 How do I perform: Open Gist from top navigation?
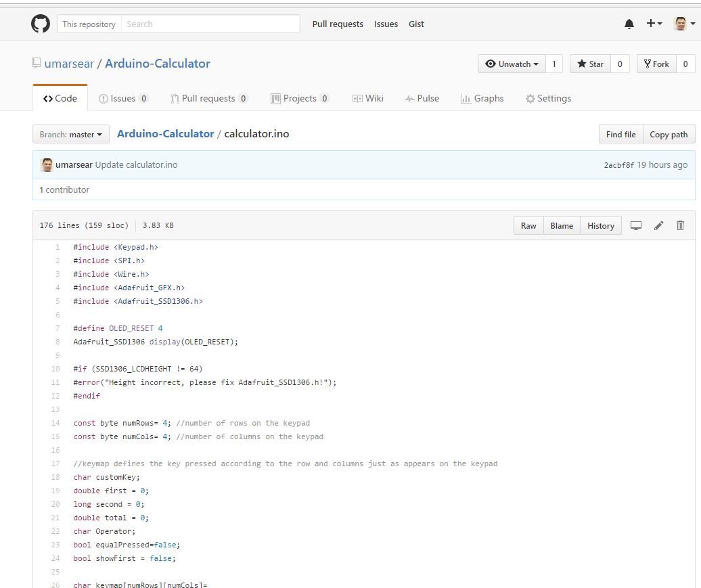(x=416, y=24)
